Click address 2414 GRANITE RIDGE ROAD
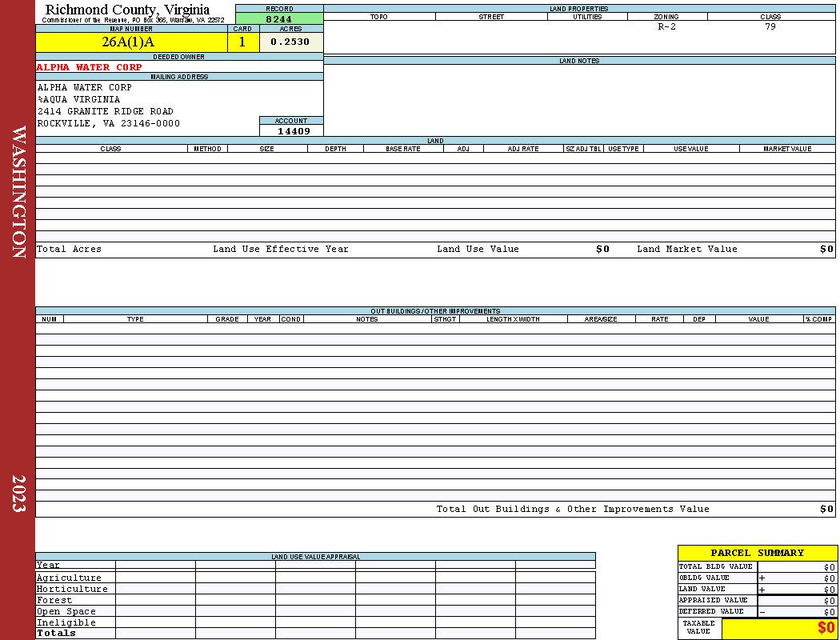 coord(105,111)
